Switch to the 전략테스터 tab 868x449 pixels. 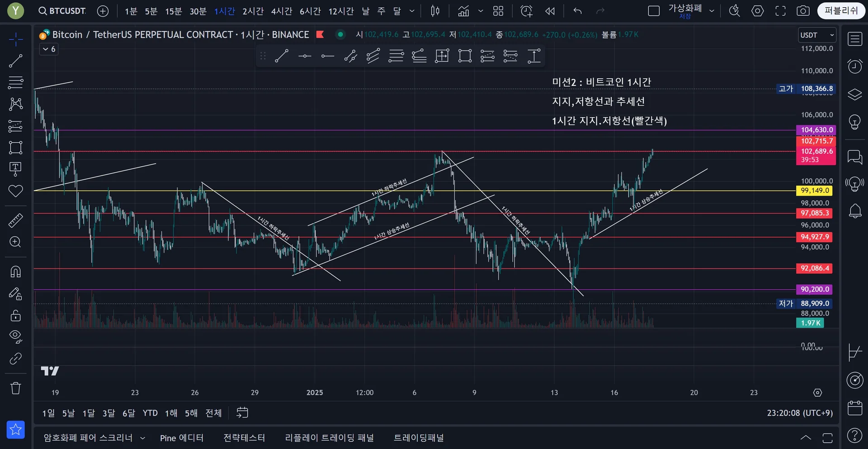point(244,438)
